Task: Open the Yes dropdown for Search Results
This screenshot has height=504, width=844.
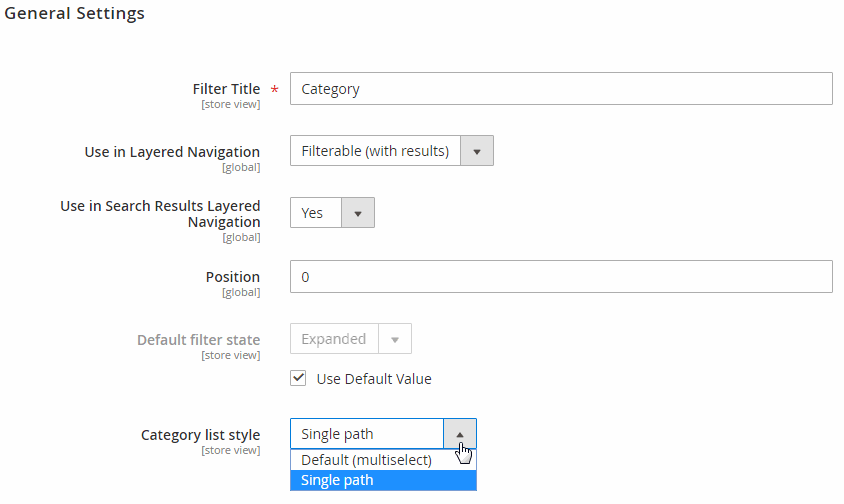Action: point(332,213)
